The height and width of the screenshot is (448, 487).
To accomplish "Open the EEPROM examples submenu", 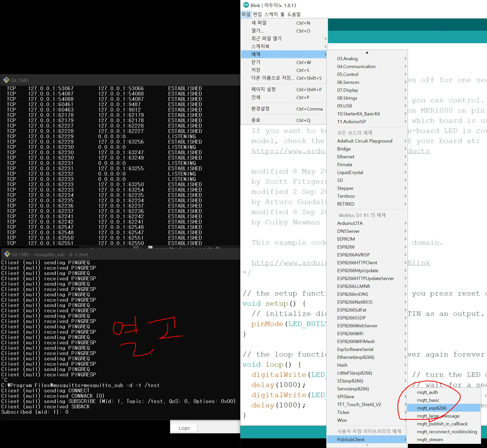I will pos(367,239).
